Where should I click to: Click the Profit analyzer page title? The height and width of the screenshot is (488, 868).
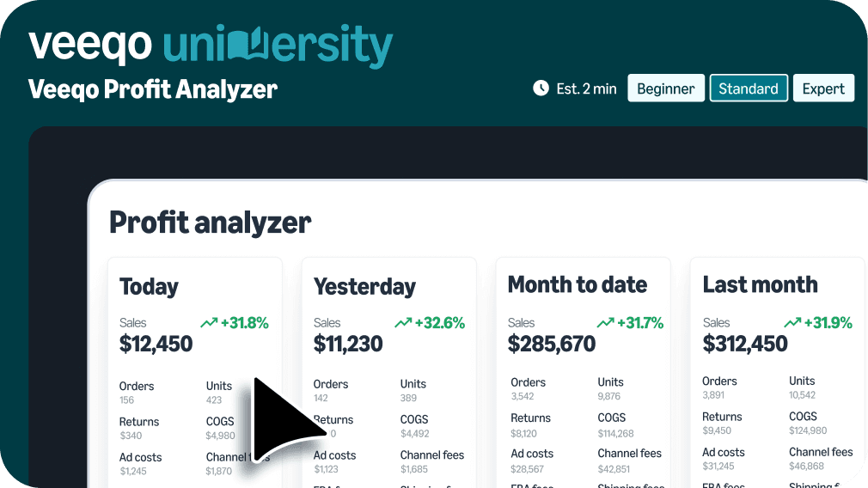click(210, 223)
